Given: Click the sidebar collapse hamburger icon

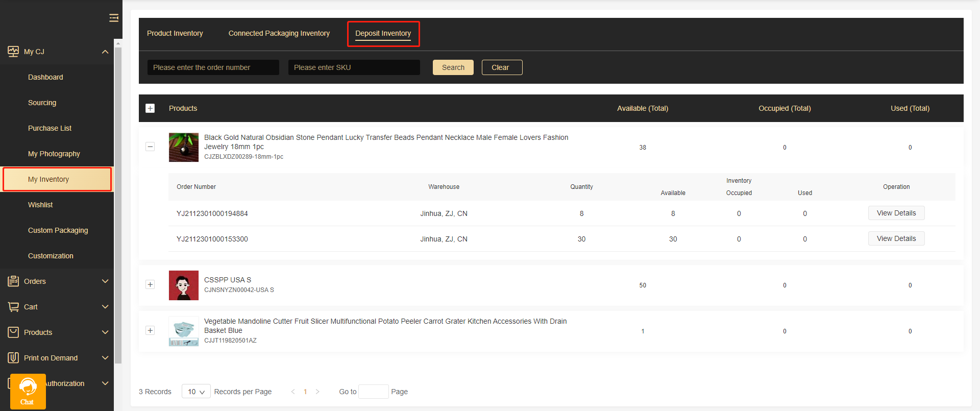Looking at the screenshot, I should [114, 18].
